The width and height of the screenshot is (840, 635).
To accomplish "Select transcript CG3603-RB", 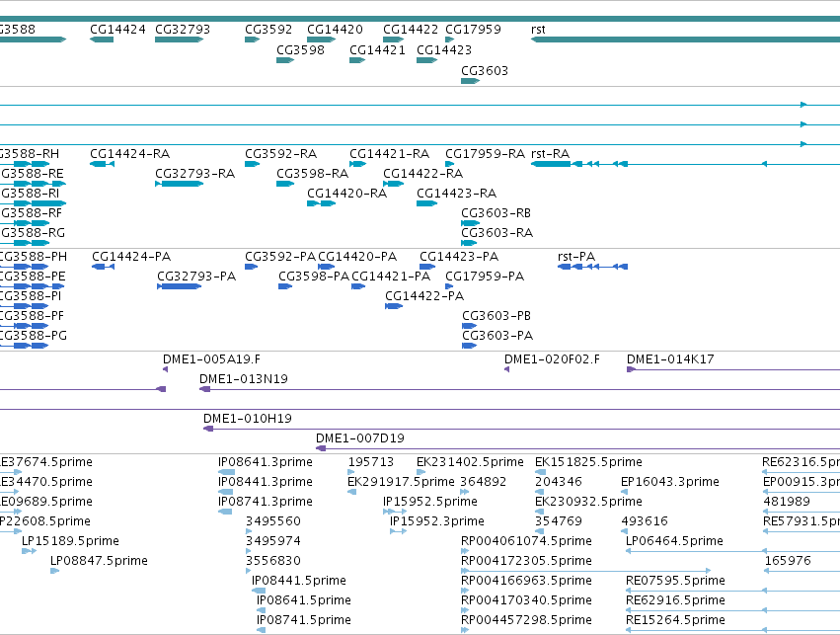I will click(496, 213).
